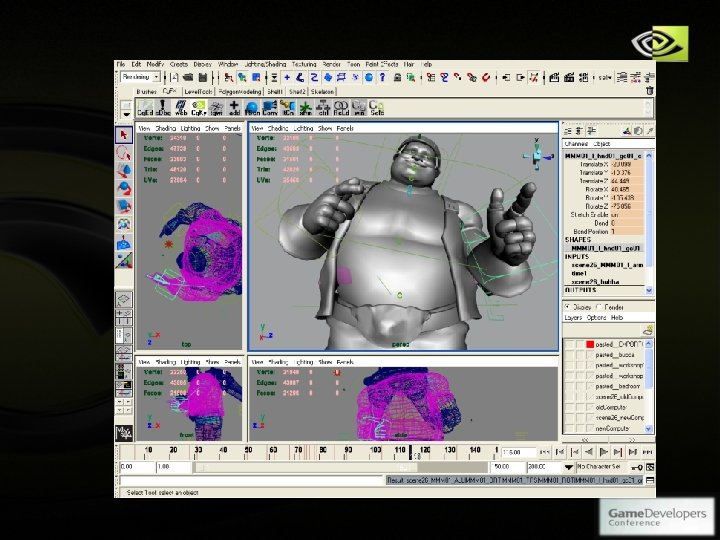The width and height of the screenshot is (720, 540).
Task: Open scene folder icon in status line
Action: click(x=188, y=77)
